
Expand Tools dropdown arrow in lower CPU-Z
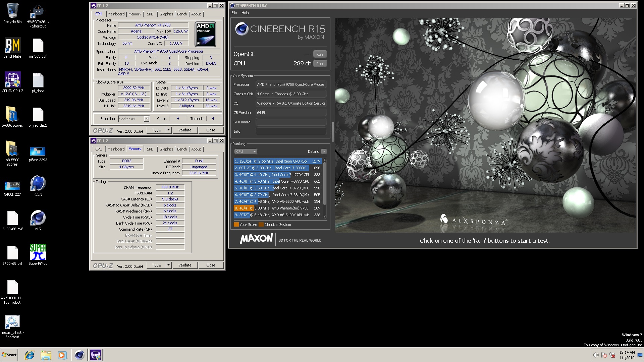point(168,265)
